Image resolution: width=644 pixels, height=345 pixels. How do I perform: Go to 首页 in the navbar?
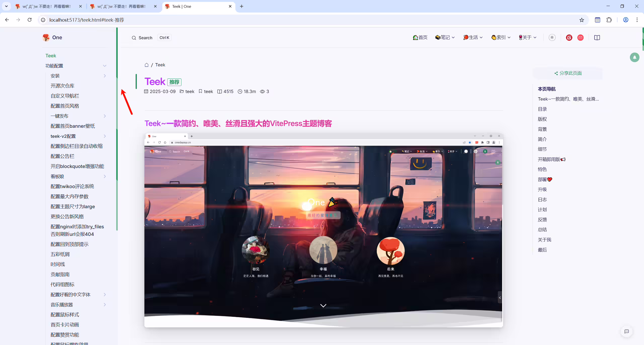(x=420, y=37)
